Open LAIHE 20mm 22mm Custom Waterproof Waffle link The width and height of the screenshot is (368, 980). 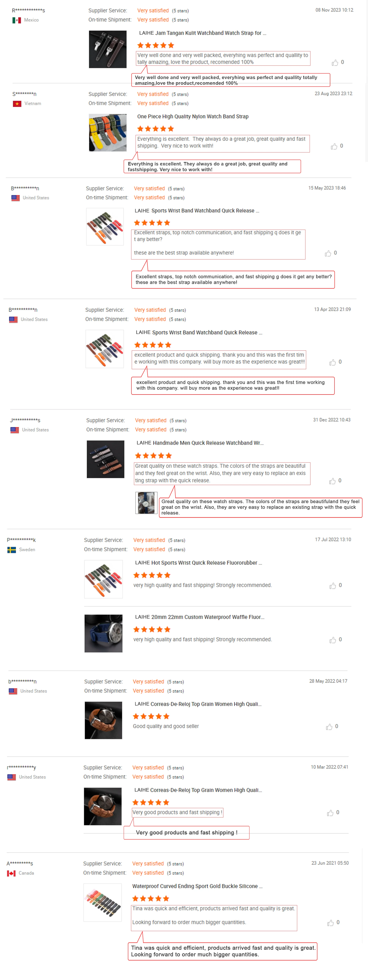199,617
